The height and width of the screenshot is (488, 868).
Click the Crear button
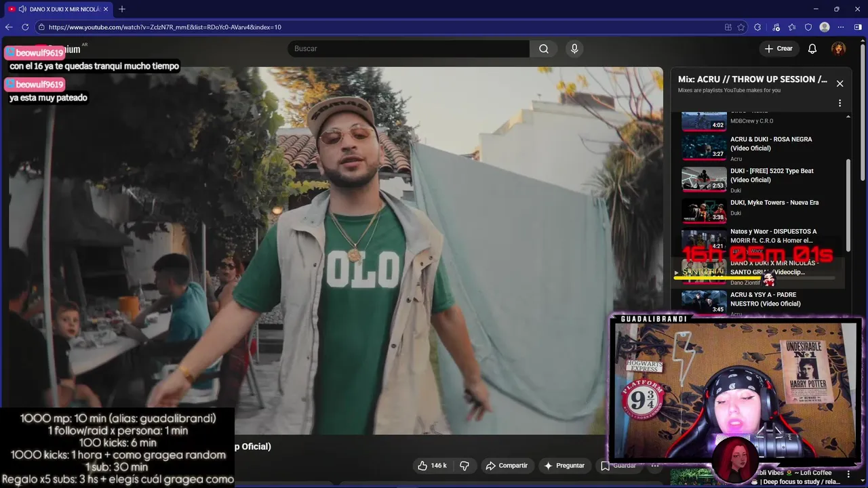tap(778, 49)
